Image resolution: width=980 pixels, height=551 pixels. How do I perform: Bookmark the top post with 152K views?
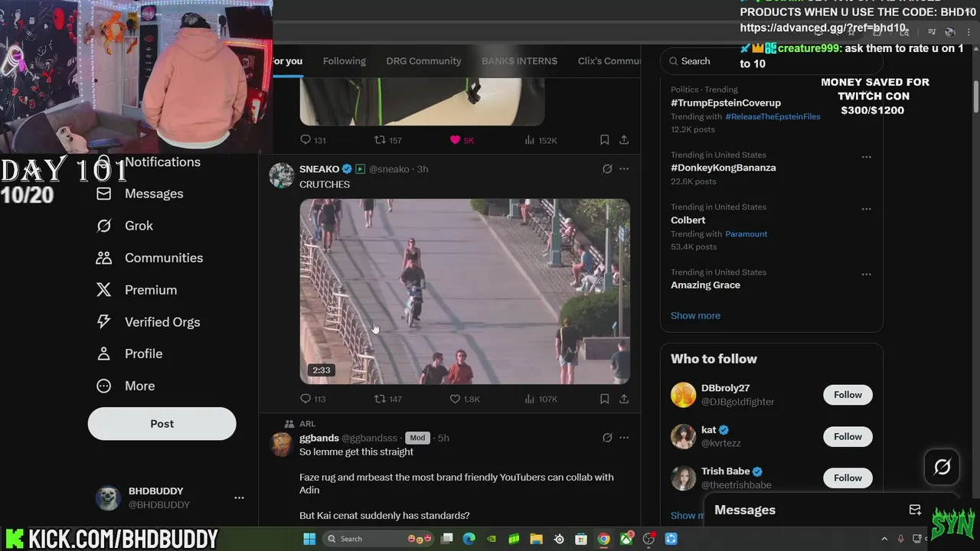point(604,140)
